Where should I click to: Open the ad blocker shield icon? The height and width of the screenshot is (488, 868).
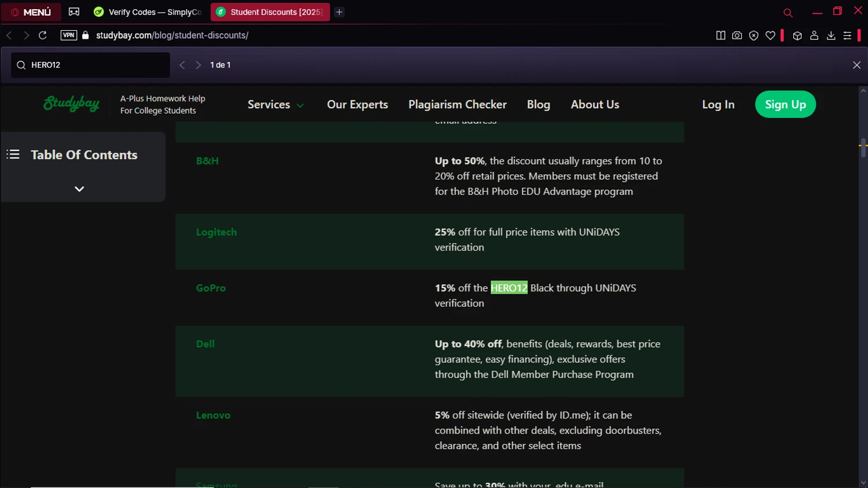click(753, 35)
